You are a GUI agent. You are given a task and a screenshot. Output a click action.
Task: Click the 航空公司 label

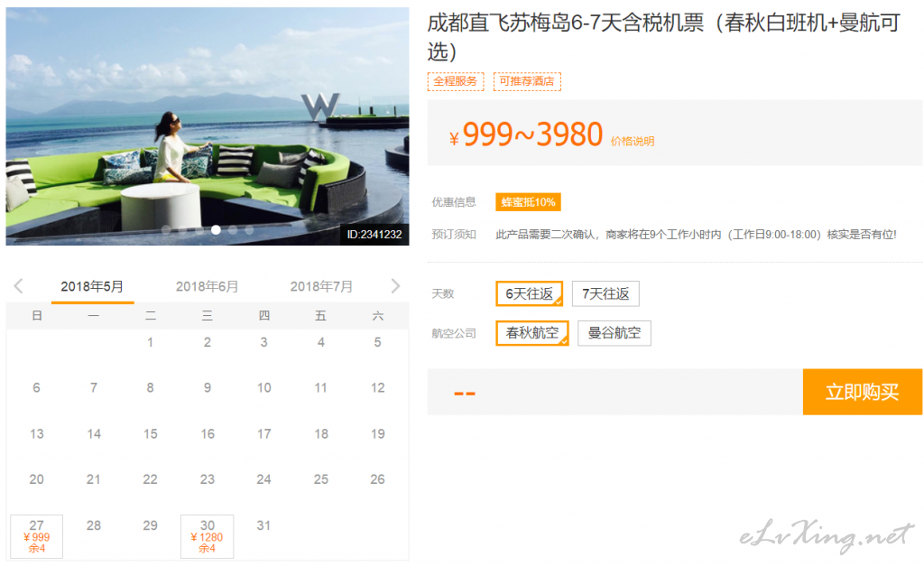454,333
